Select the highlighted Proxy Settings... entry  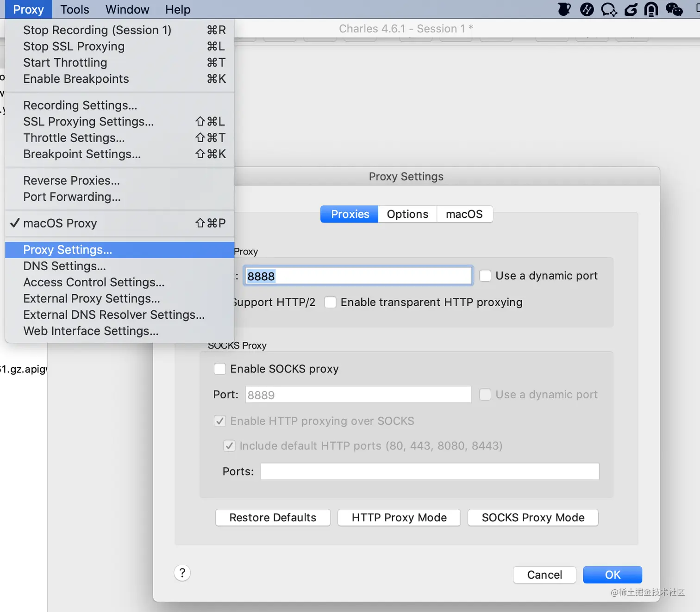[x=120, y=250]
